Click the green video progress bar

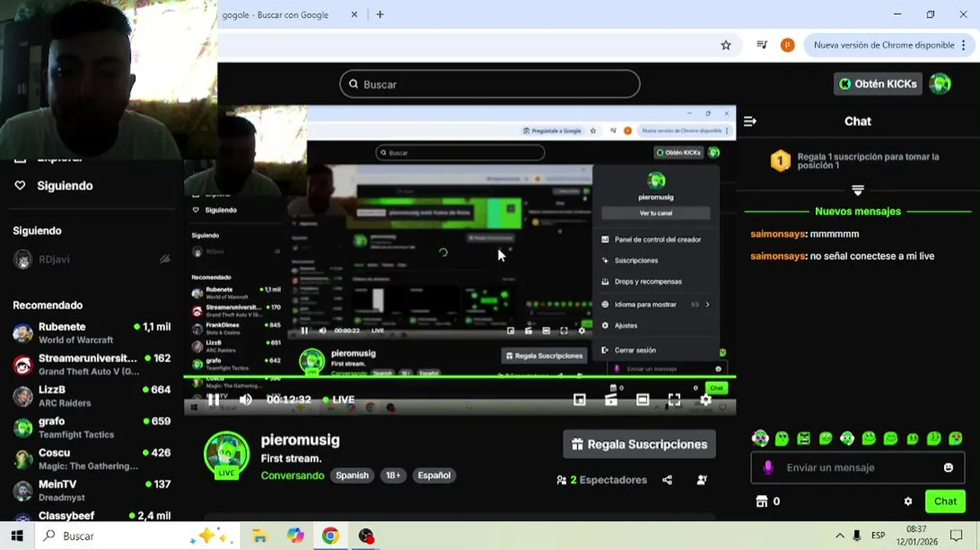tap(459, 377)
